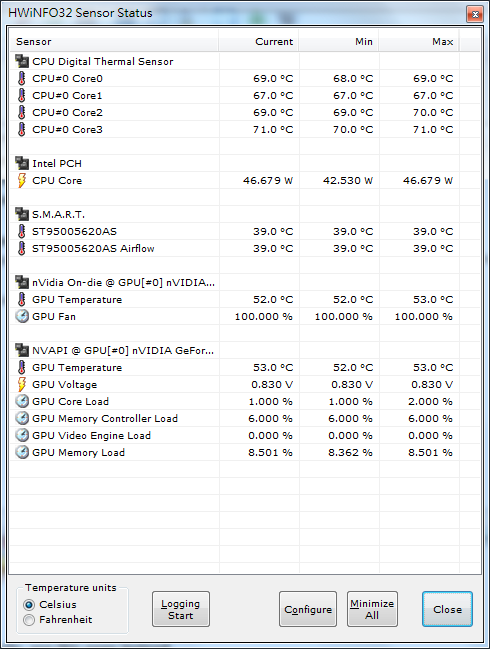Close the window using the title bar X
The width and height of the screenshot is (490, 649).
(x=475, y=14)
